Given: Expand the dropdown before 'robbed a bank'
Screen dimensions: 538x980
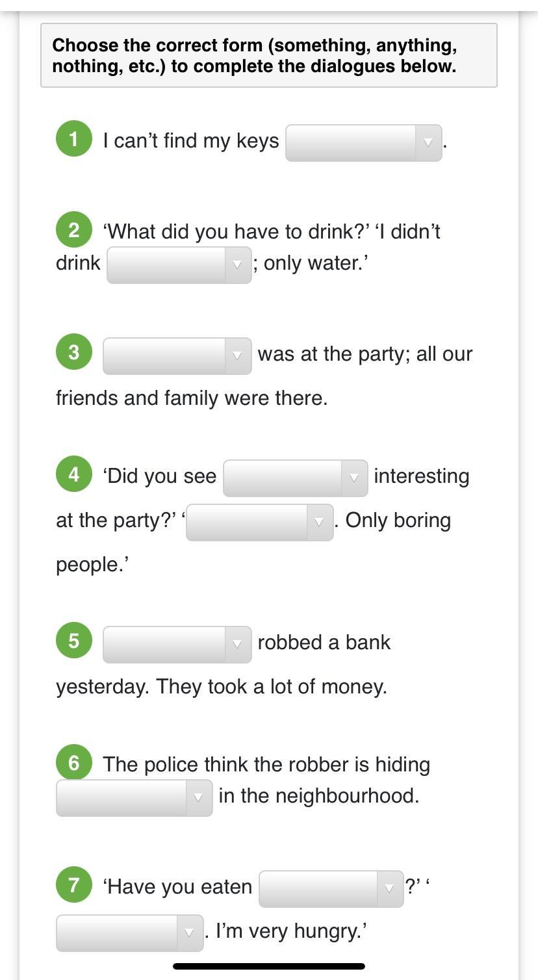Looking at the screenshot, I should (x=177, y=645).
